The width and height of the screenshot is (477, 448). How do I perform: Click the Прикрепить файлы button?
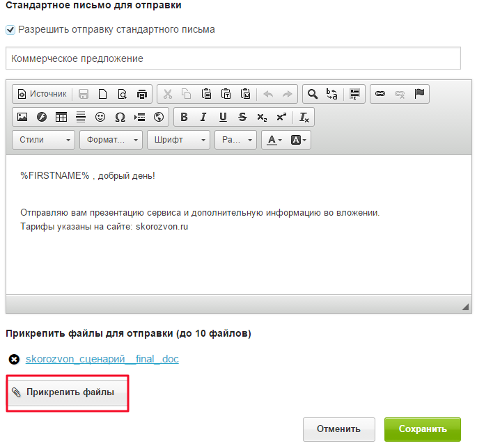[68, 392]
